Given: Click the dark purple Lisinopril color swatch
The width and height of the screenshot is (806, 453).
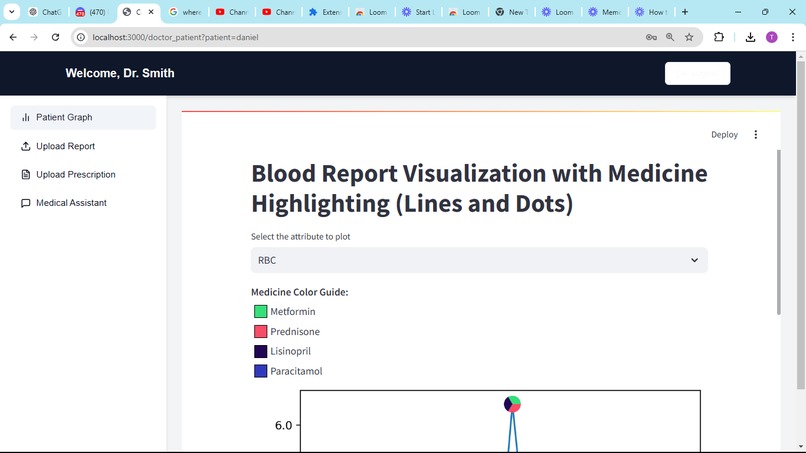Looking at the screenshot, I should 261,351.
